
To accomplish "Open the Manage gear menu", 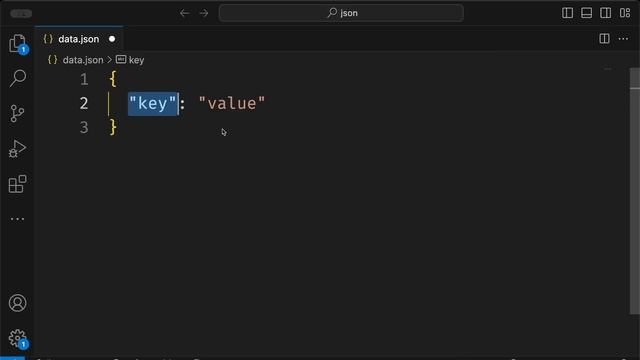I will 18,339.
